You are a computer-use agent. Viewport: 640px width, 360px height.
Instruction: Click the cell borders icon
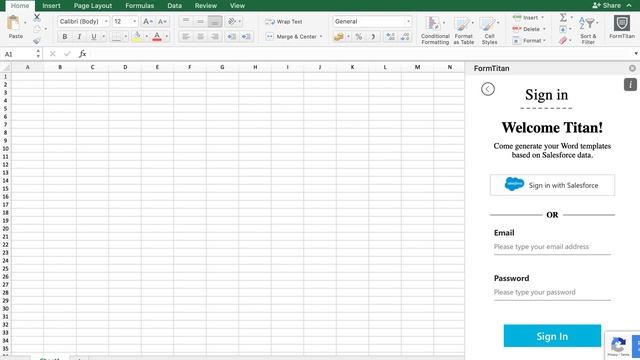click(x=116, y=37)
